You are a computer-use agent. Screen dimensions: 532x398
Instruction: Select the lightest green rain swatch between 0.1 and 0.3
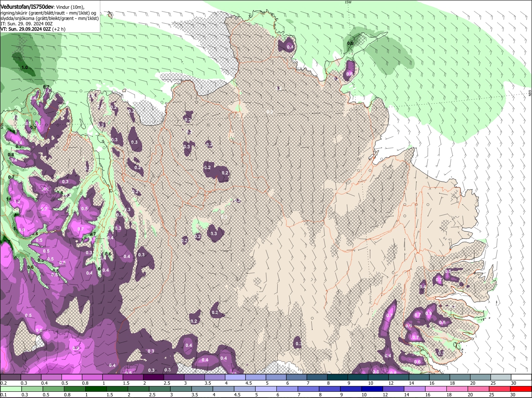(x=10, y=389)
